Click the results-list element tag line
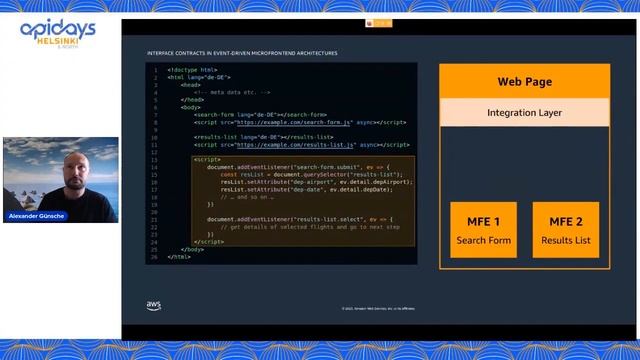 (264, 138)
